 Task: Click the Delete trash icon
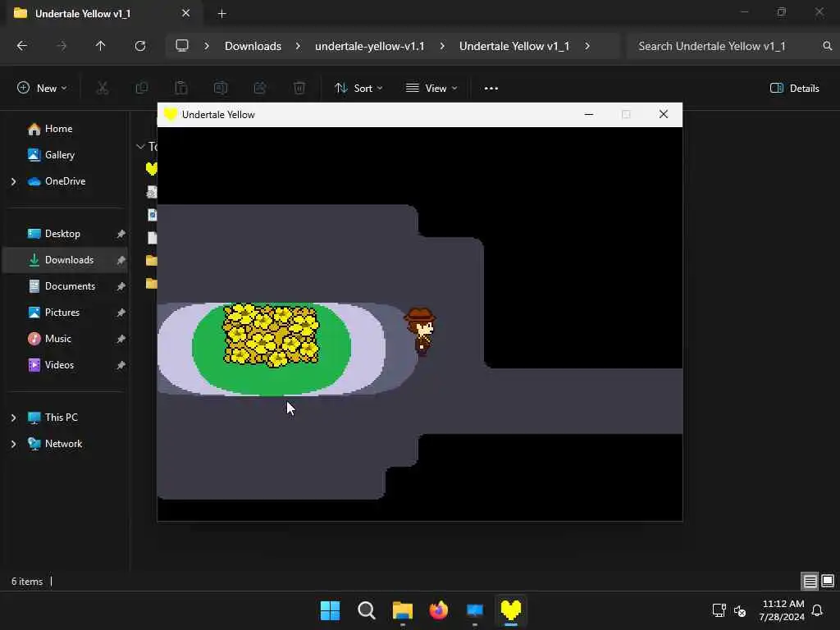pos(299,89)
